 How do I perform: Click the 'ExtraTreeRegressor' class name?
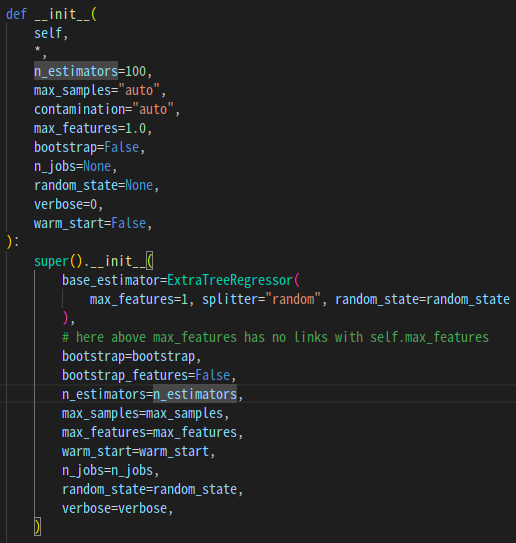230,280
